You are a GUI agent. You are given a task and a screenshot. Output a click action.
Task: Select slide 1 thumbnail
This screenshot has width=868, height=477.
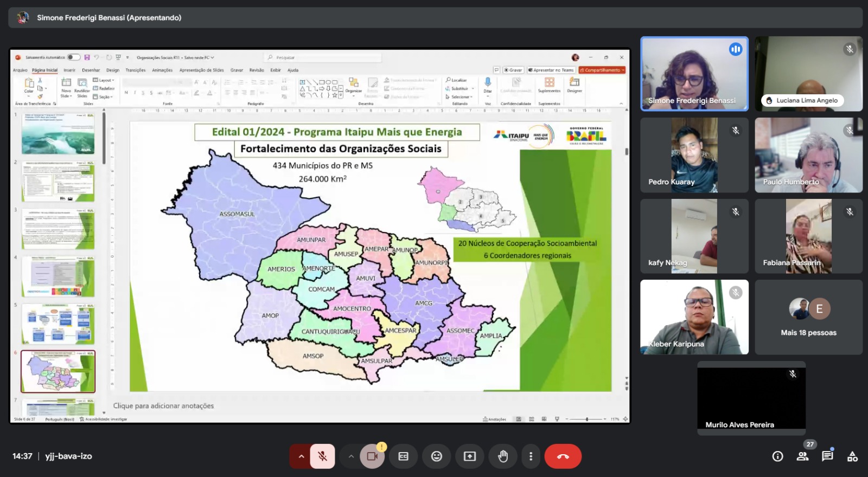pos(58,133)
